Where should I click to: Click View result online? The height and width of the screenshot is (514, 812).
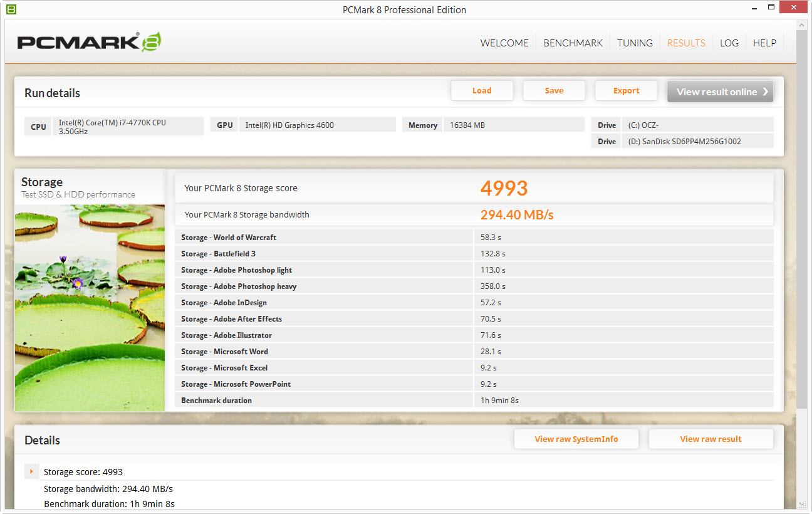point(720,92)
